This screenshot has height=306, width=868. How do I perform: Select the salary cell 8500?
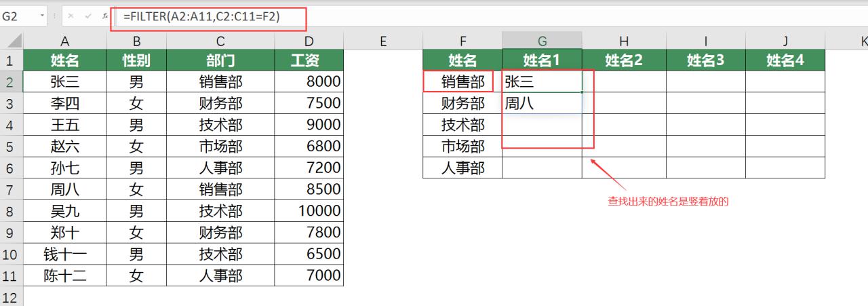pos(309,189)
